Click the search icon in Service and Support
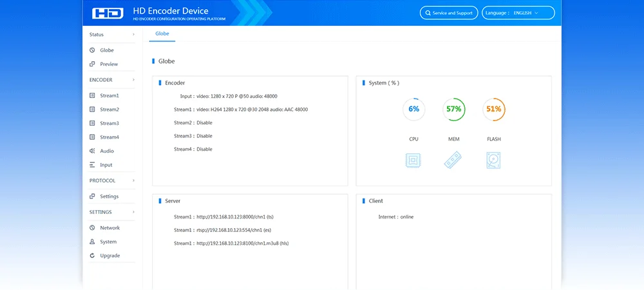This screenshot has width=644, height=290. (428, 13)
